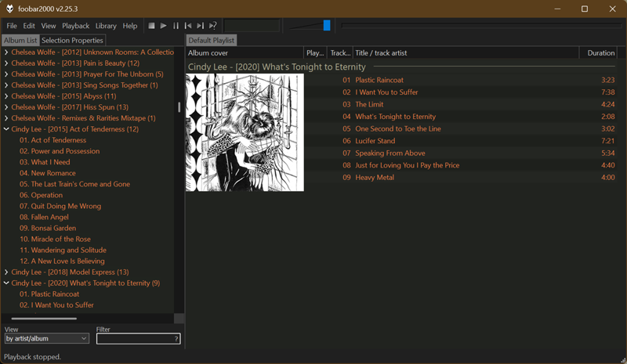Click the foobar2000 title bar icon

point(10,9)
